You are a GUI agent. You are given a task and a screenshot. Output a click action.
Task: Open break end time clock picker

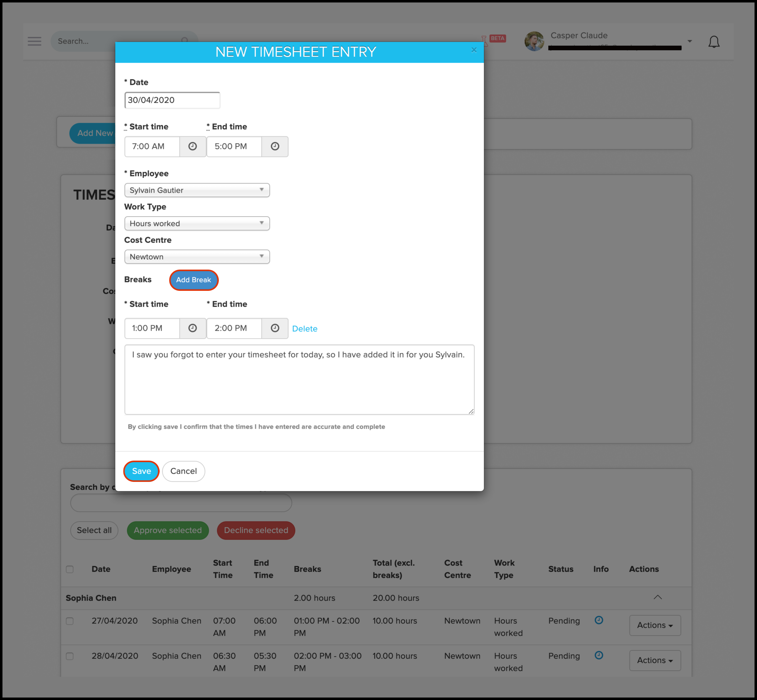click(x=275, y=328)
